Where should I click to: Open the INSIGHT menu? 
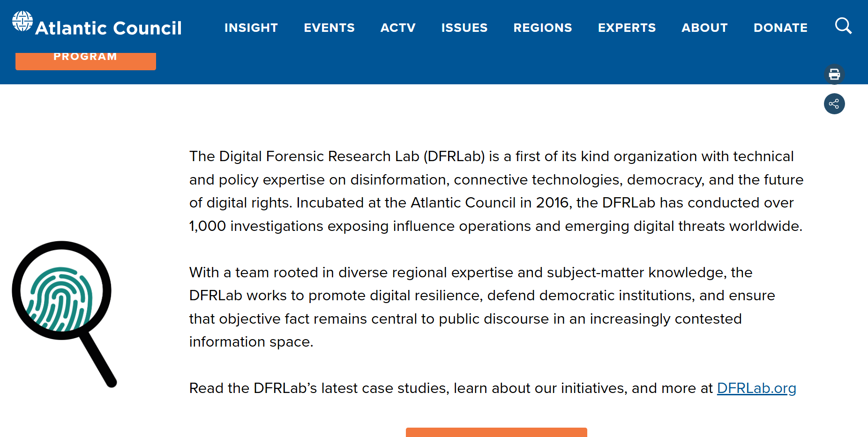(251, 28)
